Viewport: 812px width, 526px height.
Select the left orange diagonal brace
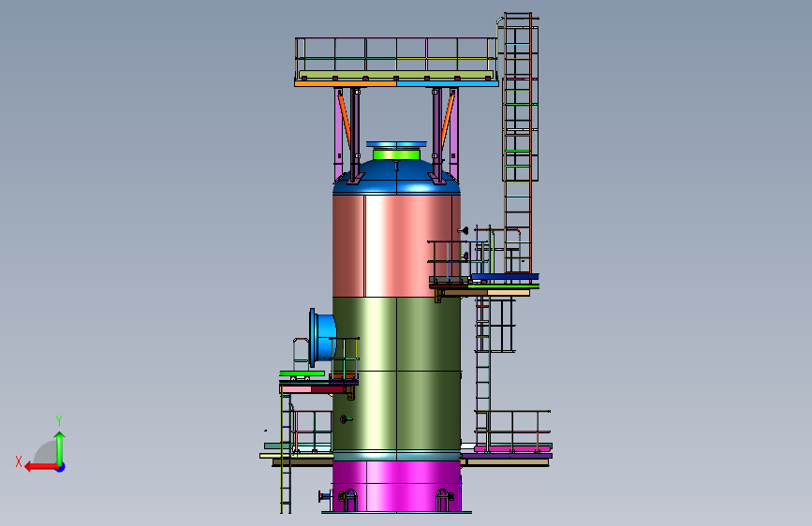(344, 119)
